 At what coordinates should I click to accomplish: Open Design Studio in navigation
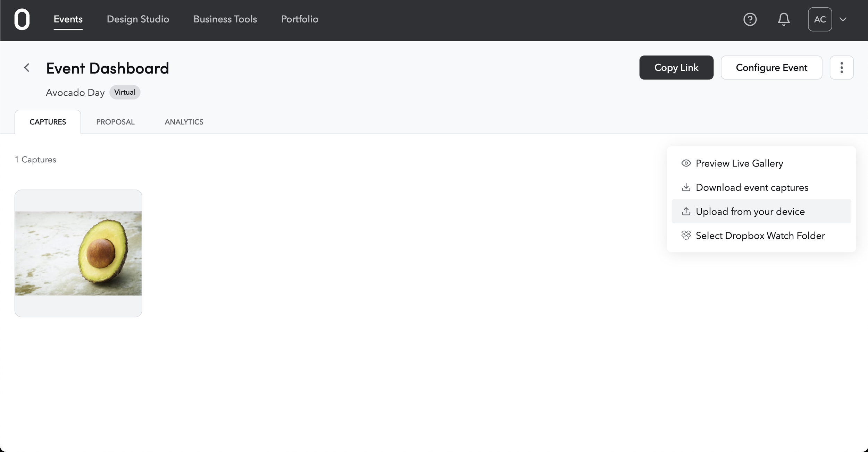coord(138,19)
